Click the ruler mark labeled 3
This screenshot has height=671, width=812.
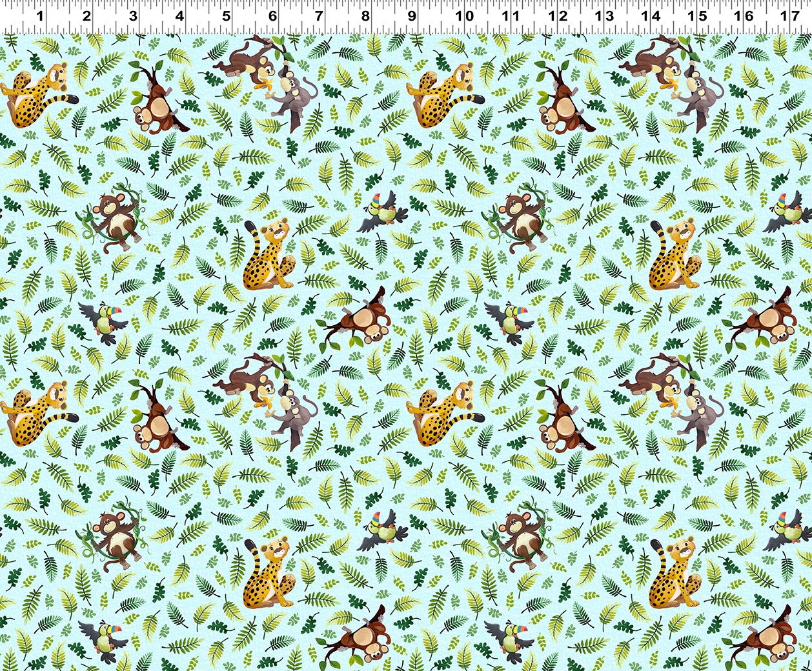click(133, 15)
